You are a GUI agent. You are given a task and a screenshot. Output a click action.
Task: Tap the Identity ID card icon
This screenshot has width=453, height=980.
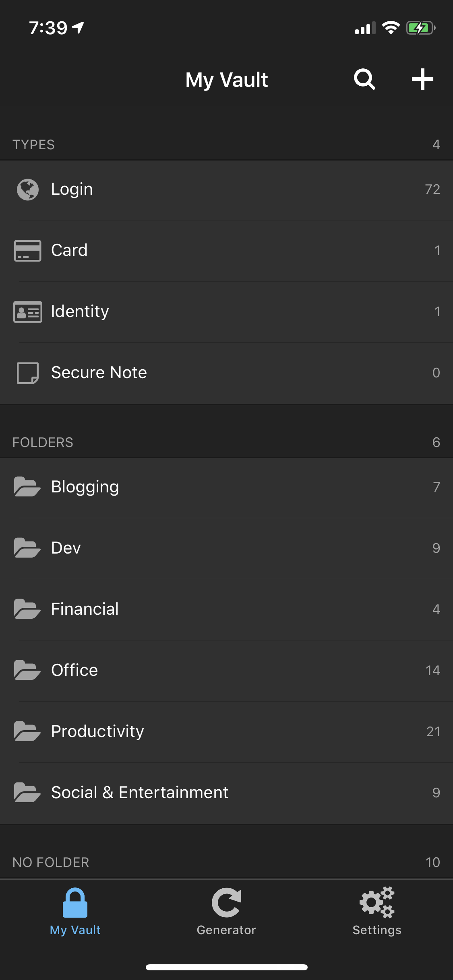click(x=28, y=312)
